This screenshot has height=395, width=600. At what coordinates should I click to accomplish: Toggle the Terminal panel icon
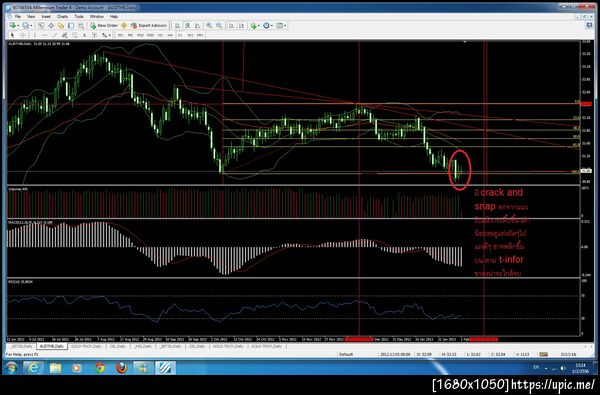[x=71, y=25]
